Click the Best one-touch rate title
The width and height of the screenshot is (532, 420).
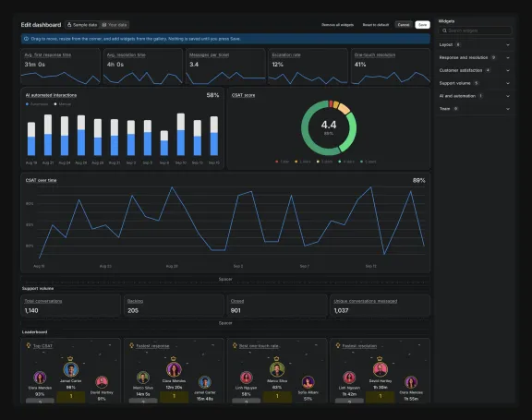(x=259, y=346)
